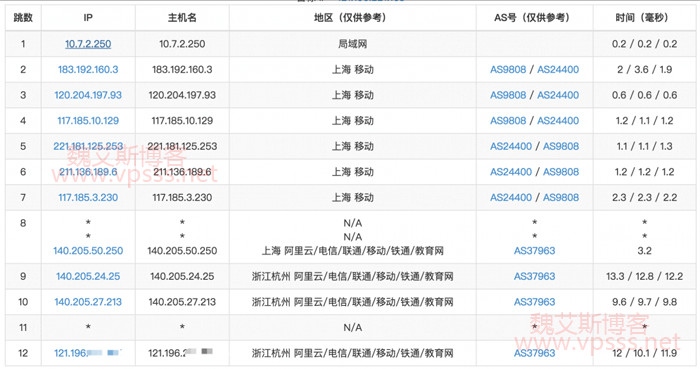Viewport: 700px width, 369px height.
Task: Open the 221.181.125.253 IP link
Action: pyautogui.click(x=88, y=146)
